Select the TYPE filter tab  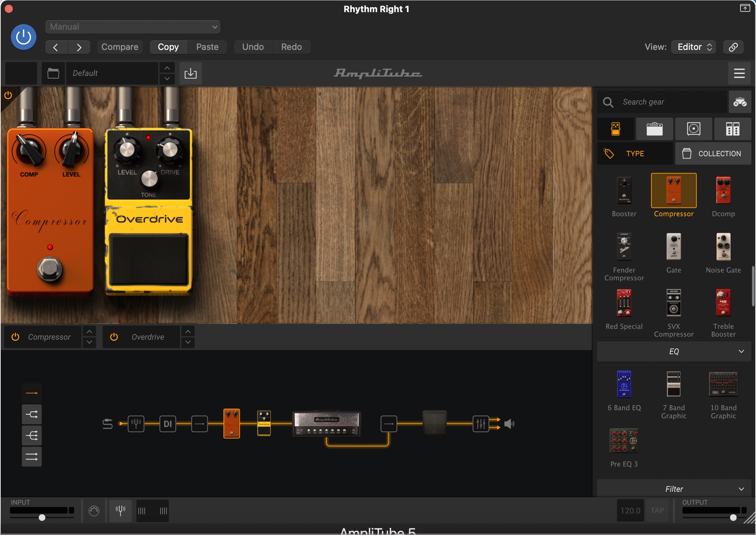(x=635, y=153)
